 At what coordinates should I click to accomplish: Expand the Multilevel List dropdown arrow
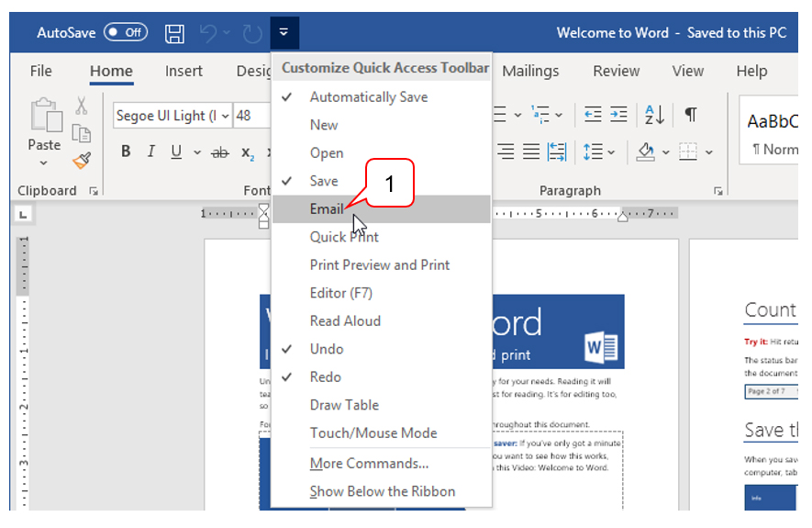click(559, 115)
